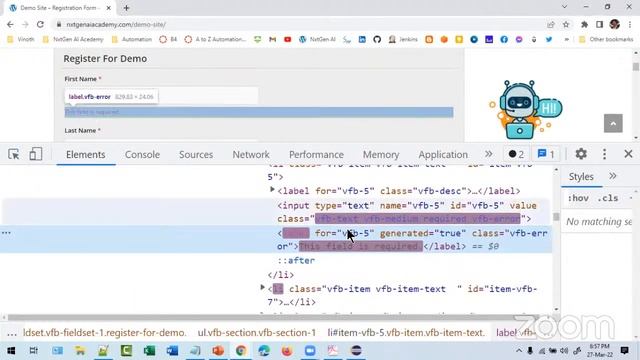Toggle the .cls class editor
This screenshot has width=640, height=360.
[x=608, y=198]
